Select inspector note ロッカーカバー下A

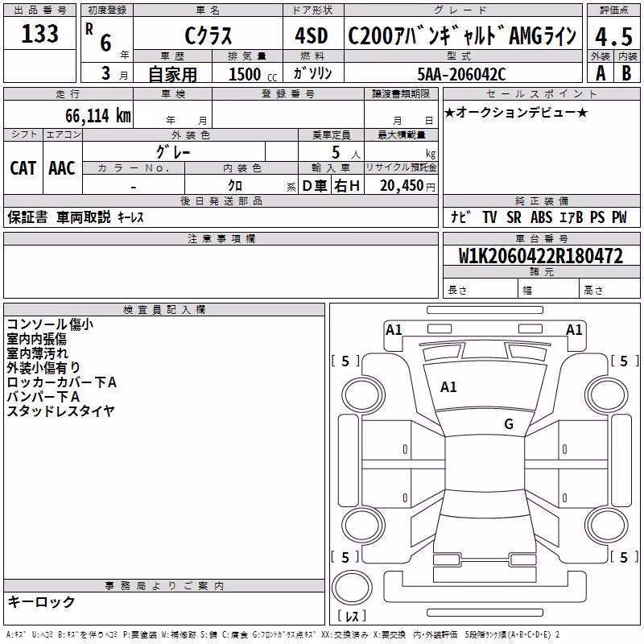pos(62,382)
